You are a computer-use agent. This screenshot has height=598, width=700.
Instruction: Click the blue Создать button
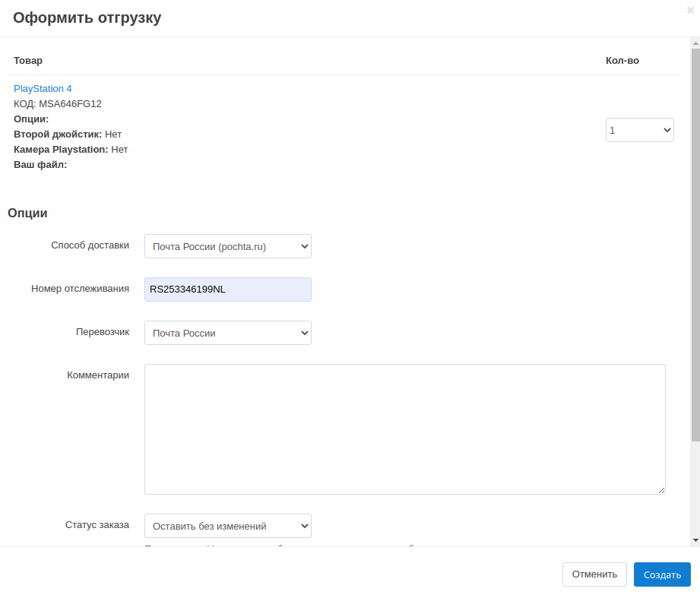pyautogui.click(x=662, y=574)
